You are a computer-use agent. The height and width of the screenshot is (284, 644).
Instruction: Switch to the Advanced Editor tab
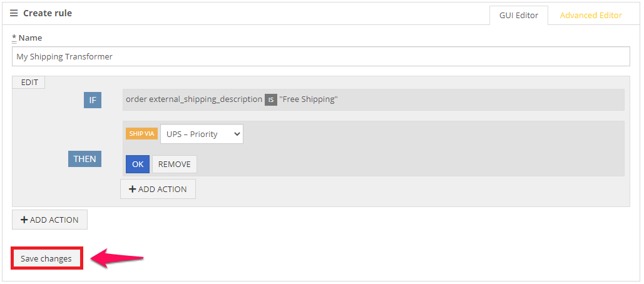pyautogui.click(x=591, y=15)
